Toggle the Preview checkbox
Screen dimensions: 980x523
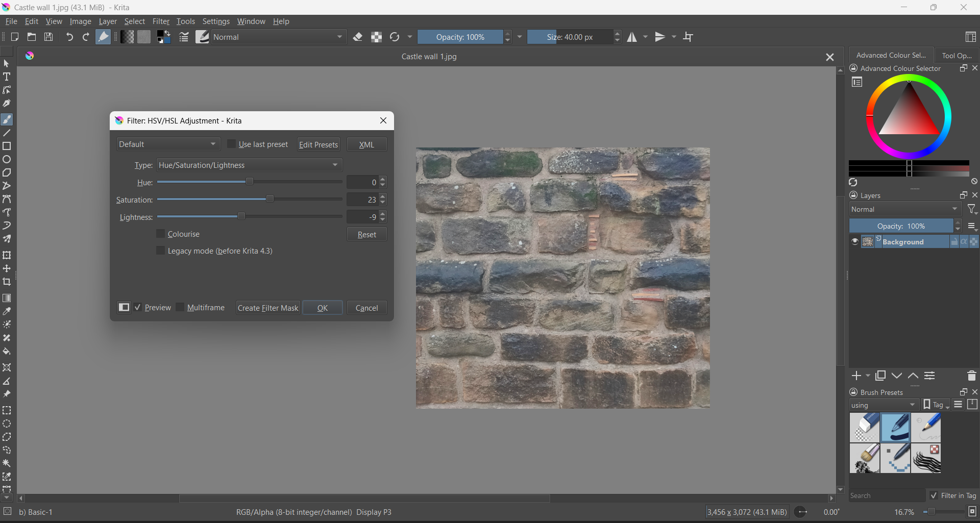tap(138, 308)
